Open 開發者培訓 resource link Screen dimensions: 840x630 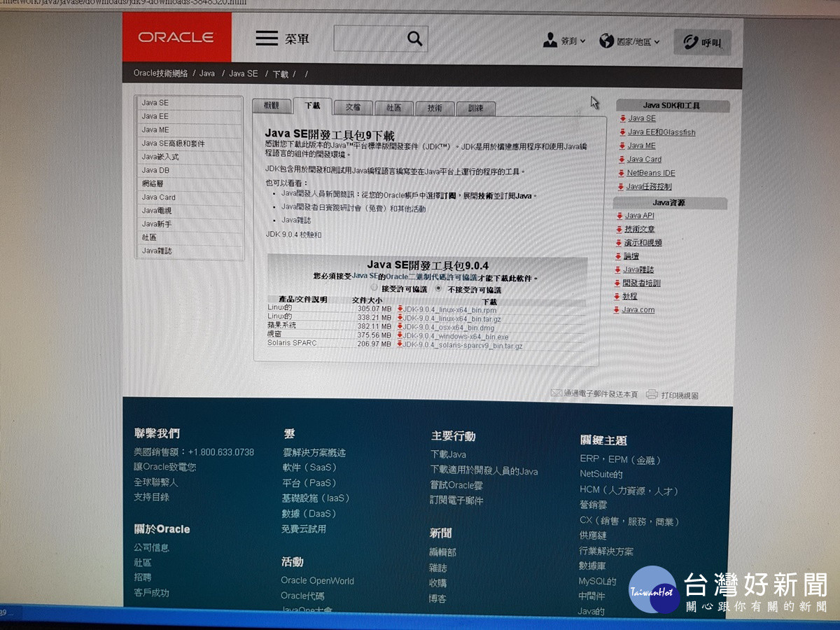(x=641, y=283)
